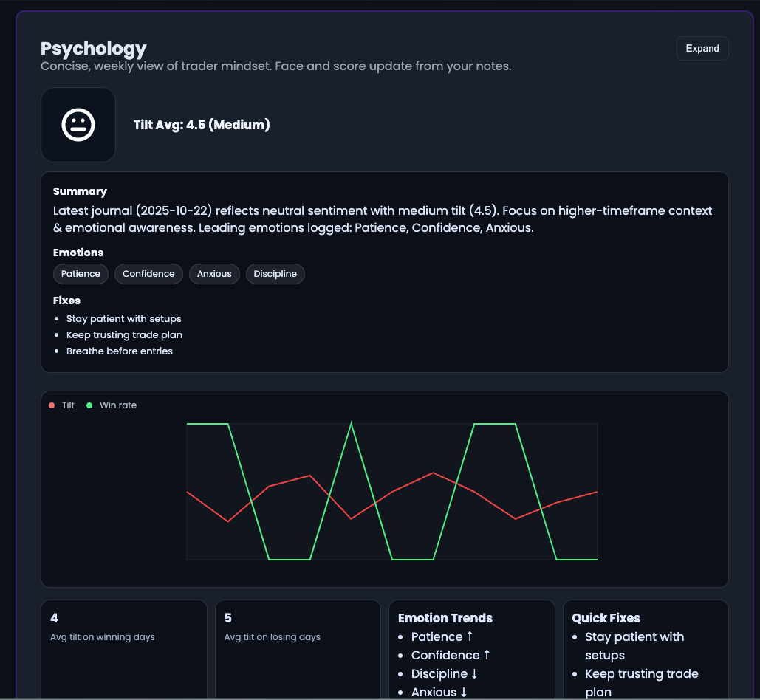Click the neutral face mood icon
760x700 pixels.
point(79,124)
